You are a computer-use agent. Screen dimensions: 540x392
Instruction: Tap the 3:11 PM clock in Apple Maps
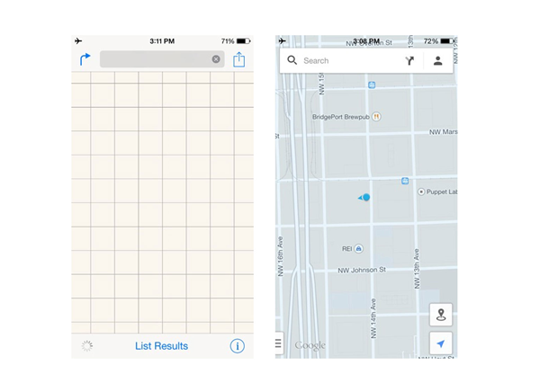[x=162, y=41]
